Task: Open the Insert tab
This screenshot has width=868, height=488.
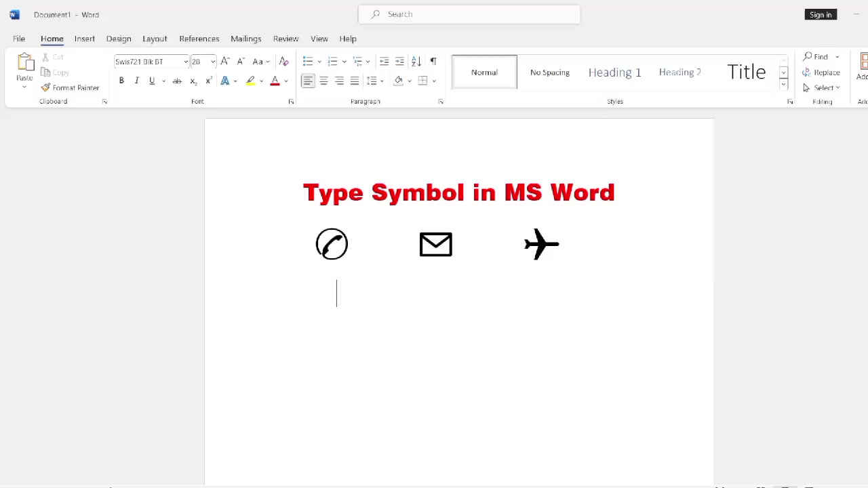Action: click(x=85, y=39)
